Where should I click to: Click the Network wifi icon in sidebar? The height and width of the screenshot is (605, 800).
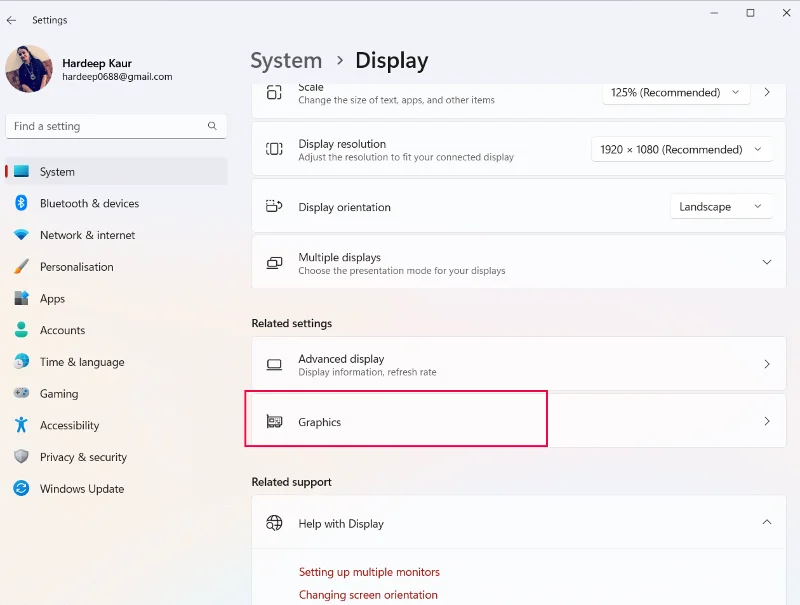21,235
